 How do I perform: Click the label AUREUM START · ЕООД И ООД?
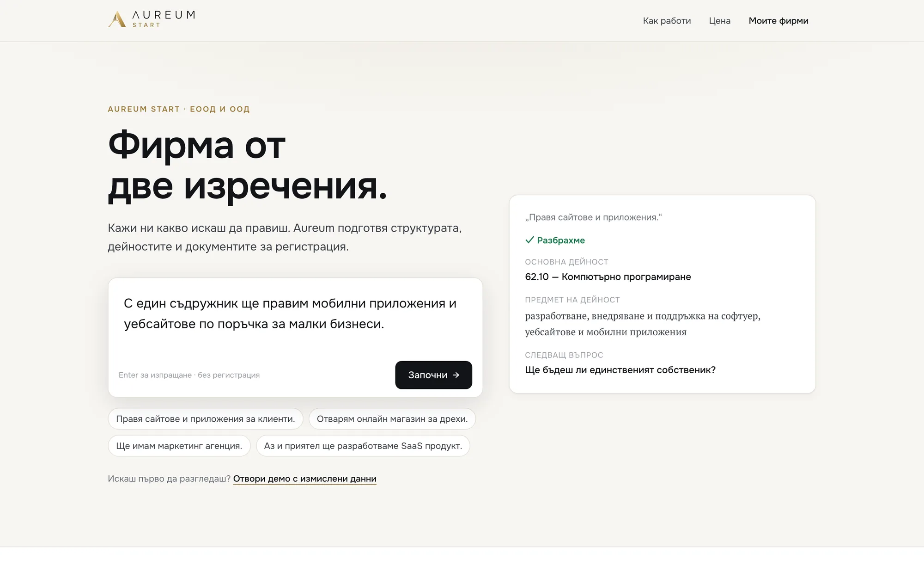[179, 109]
